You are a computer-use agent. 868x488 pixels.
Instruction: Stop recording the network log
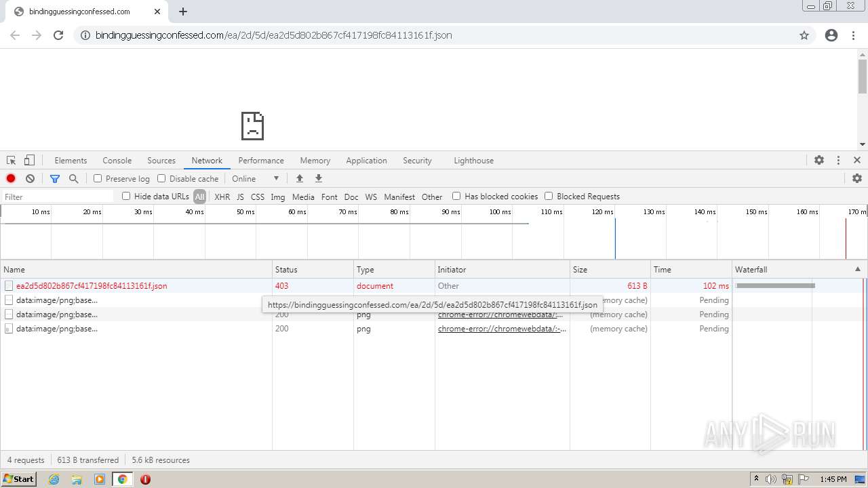tap(11, 179)
